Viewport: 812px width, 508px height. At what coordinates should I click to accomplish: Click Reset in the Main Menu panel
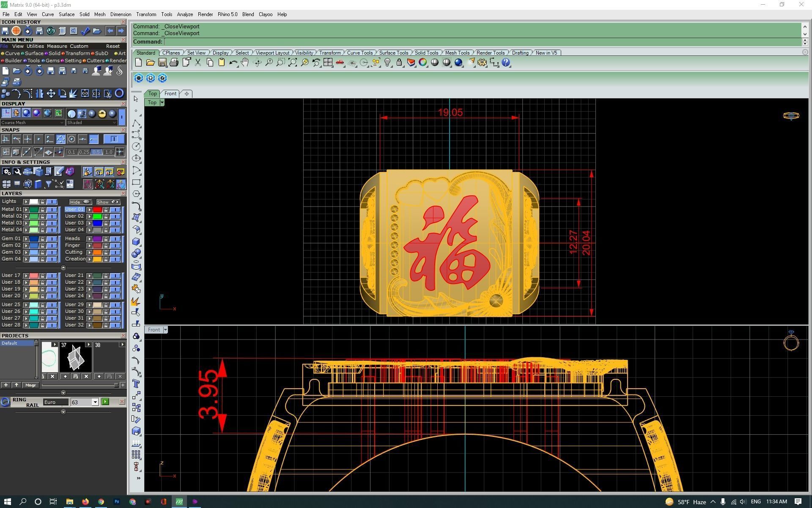[113, 46]
